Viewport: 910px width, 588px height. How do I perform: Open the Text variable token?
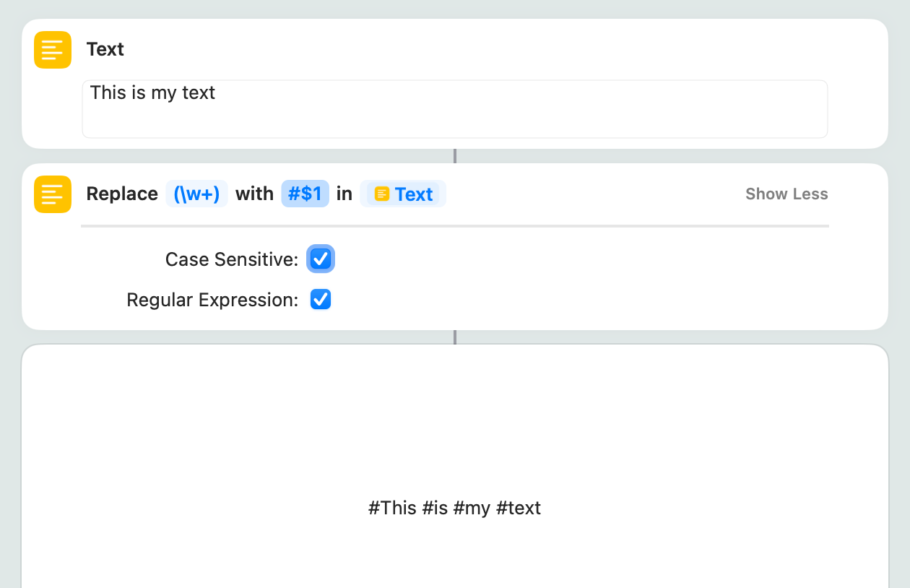pyautogui.click(x=403, y=194)
